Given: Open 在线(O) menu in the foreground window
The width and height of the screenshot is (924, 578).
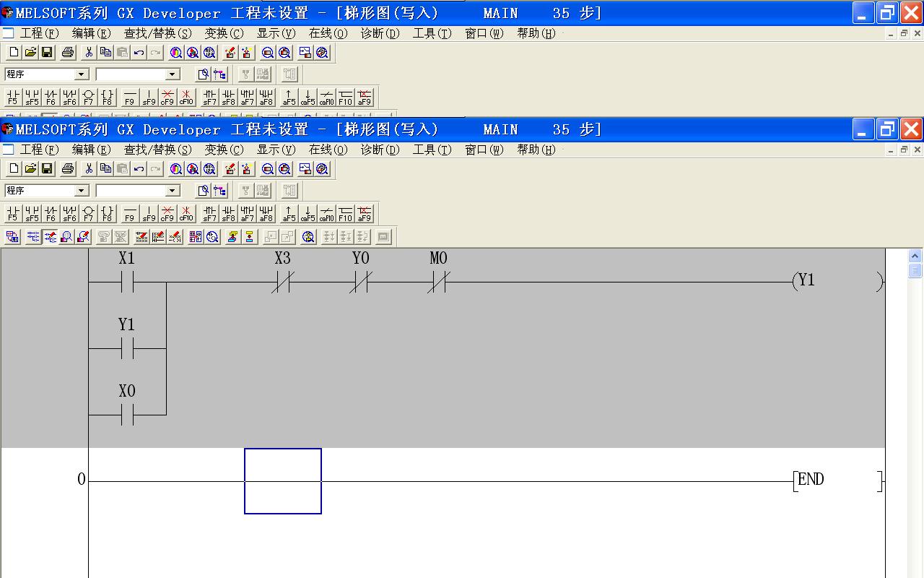Looking at the screenshot, I should point(328,150).
